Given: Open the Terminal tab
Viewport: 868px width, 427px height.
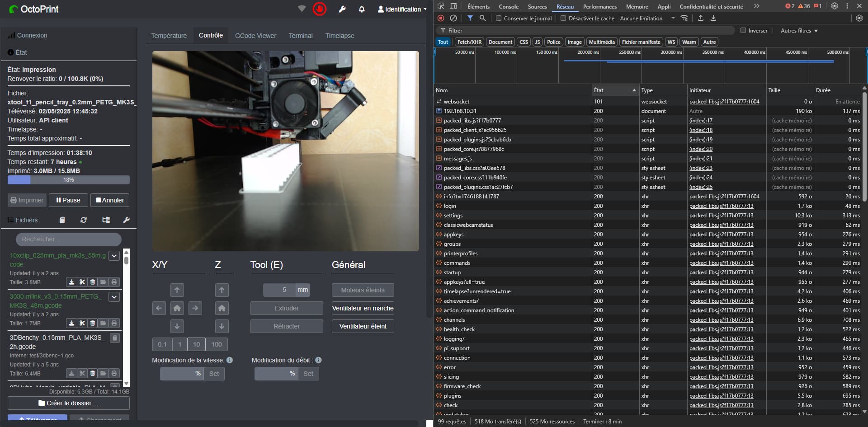Looking at the screenshot, I should click(x=301, y=36).
